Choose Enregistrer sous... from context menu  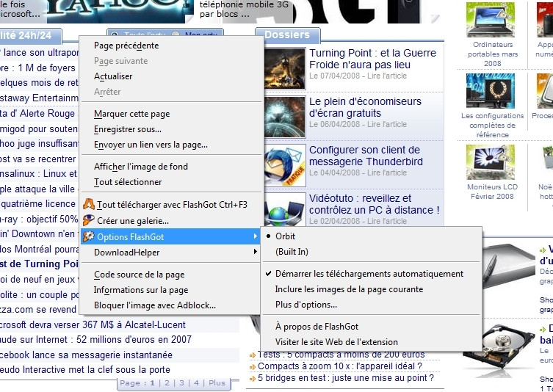pyautogui.click(x=128, y=129)
